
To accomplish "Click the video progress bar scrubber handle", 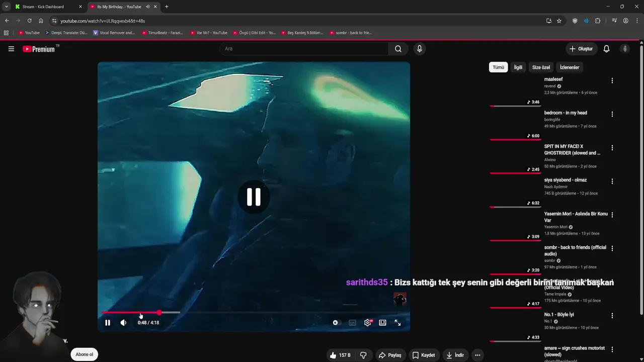I will [x=159, y=313].
